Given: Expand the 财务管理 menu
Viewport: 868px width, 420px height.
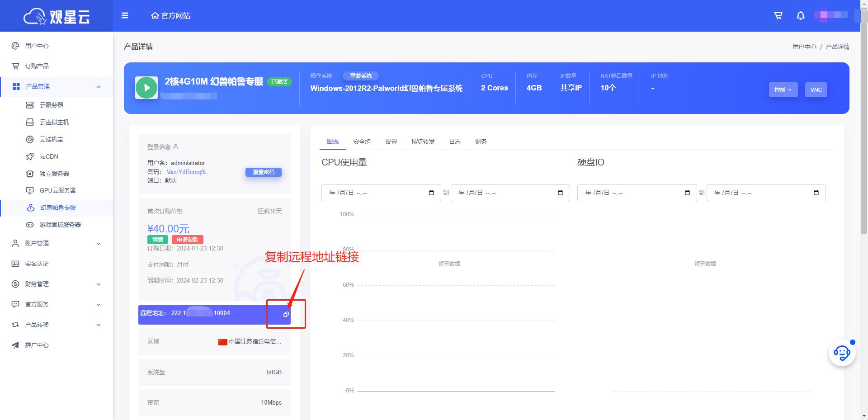Looking at the screenshot, I should (x=57, y=284).
